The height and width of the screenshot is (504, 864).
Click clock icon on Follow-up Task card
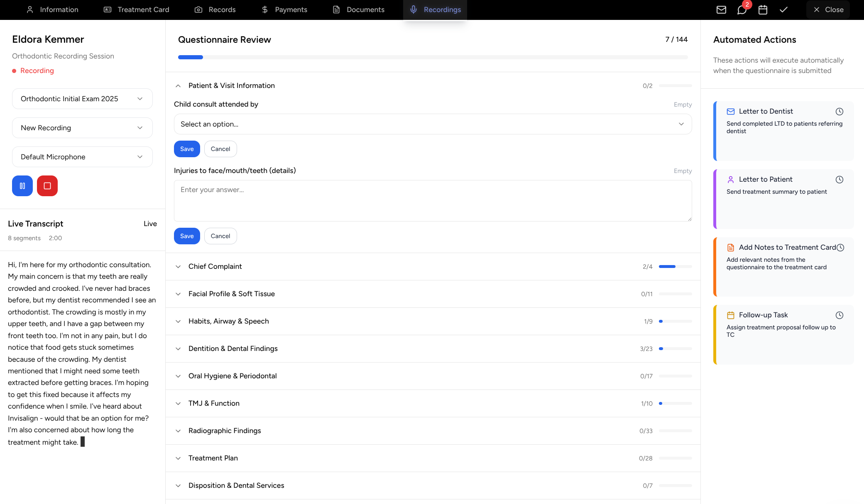coord(839,315)
